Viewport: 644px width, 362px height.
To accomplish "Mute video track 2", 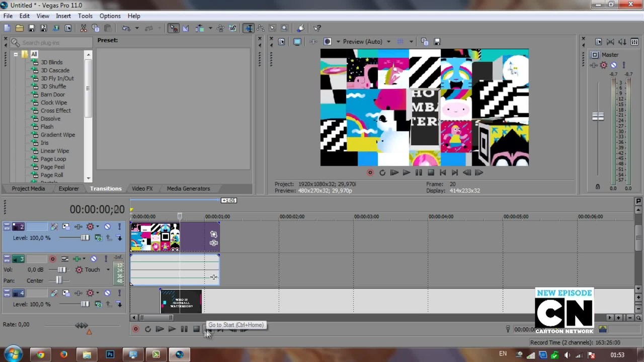I will [107, 227].
